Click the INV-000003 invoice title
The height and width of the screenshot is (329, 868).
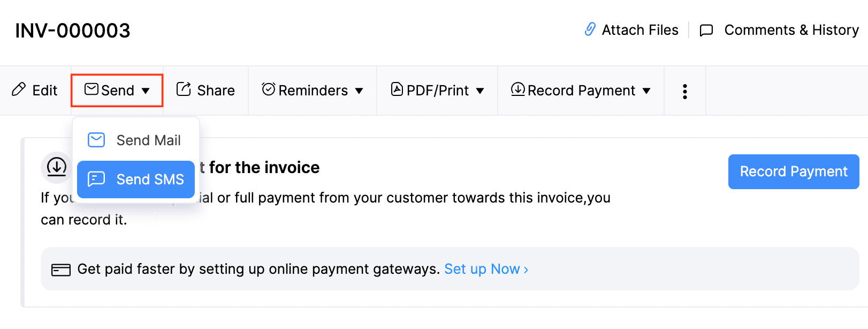point(73,31)
